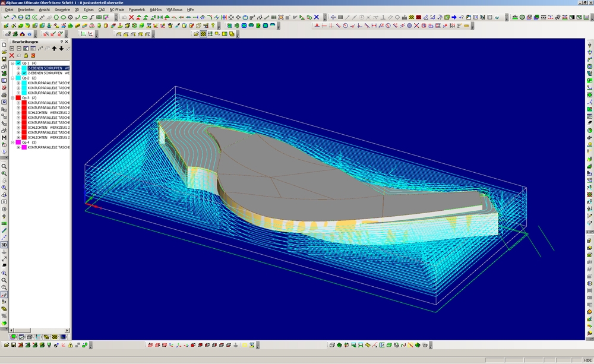
Task: Click the yellow warning triangle in bottom toolbar
Action: (71, 345)
